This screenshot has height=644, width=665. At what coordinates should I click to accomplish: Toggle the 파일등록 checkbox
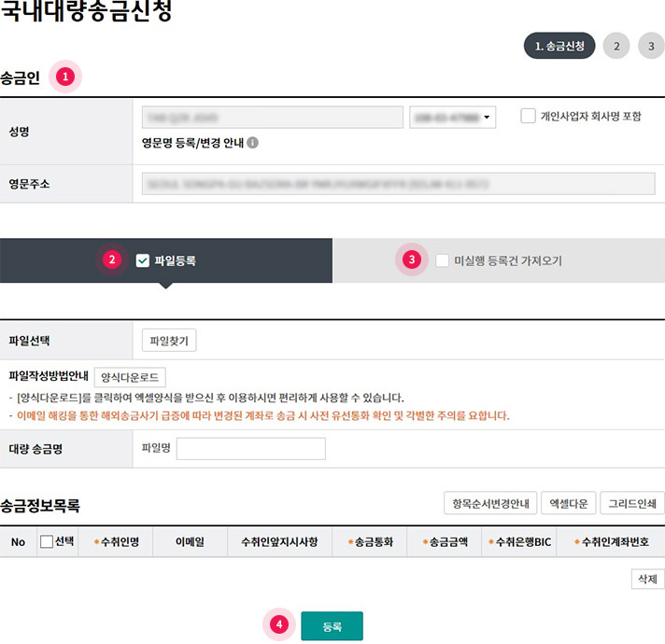tap(143, 261)
